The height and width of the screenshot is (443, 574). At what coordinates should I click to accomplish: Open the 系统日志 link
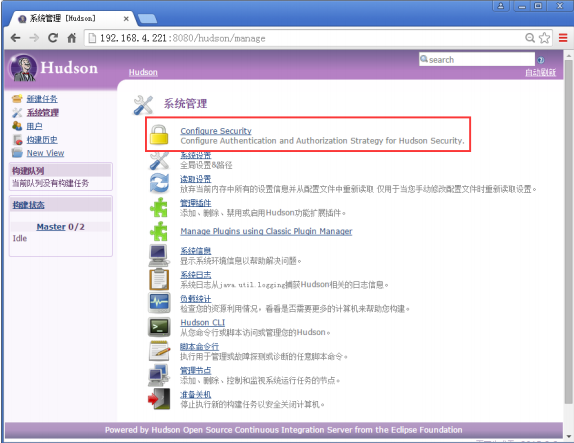point(195,275)
